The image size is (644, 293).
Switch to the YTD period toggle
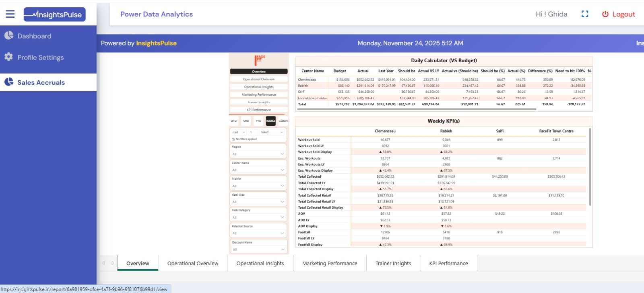(x=258, y=121)
